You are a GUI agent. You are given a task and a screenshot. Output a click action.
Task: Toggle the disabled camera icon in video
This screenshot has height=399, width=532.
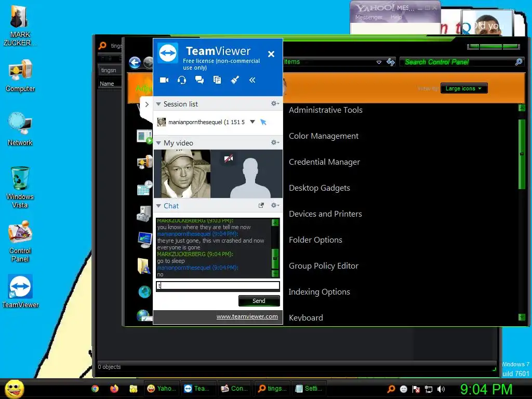pyautogui.click(x=229, y=158)
